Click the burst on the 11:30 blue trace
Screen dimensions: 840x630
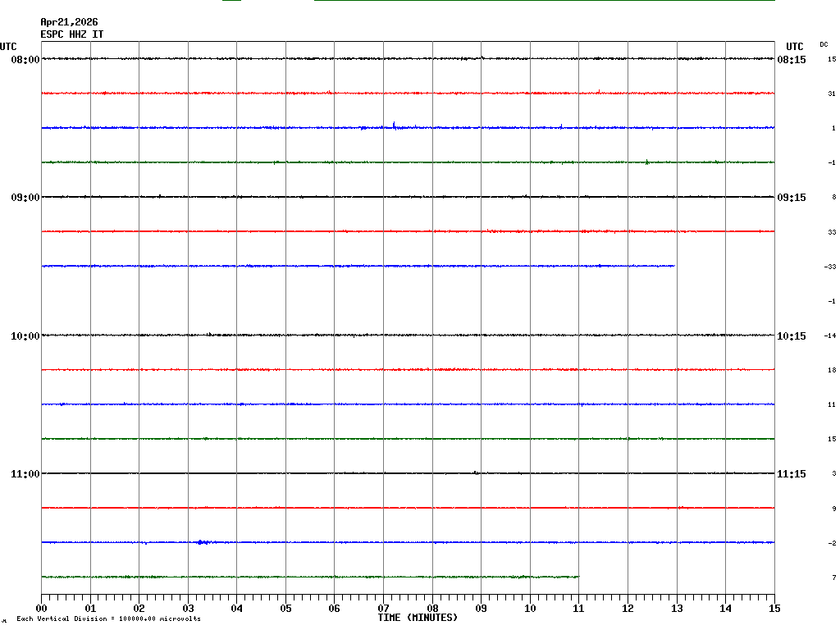click(203, 542)
